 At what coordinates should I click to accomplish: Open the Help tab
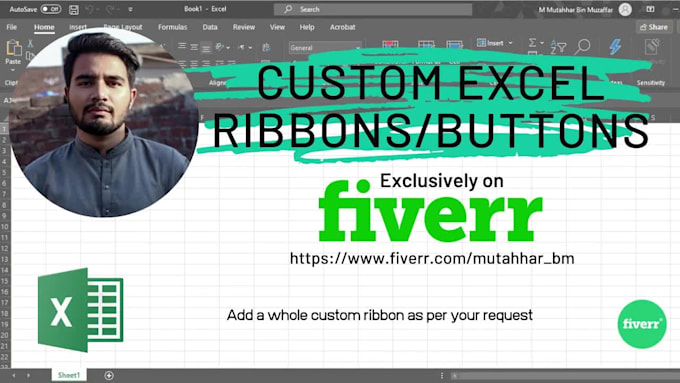tap(307, 27)
